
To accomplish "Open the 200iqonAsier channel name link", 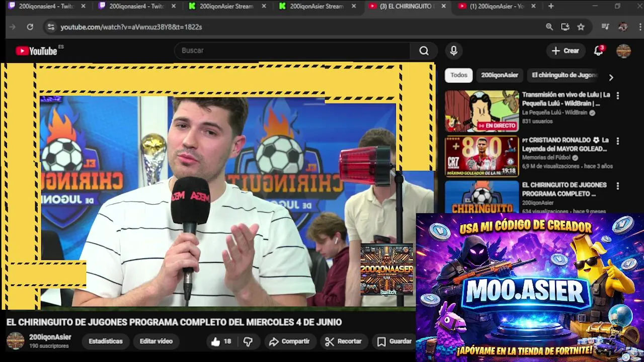I will (50, 337).
